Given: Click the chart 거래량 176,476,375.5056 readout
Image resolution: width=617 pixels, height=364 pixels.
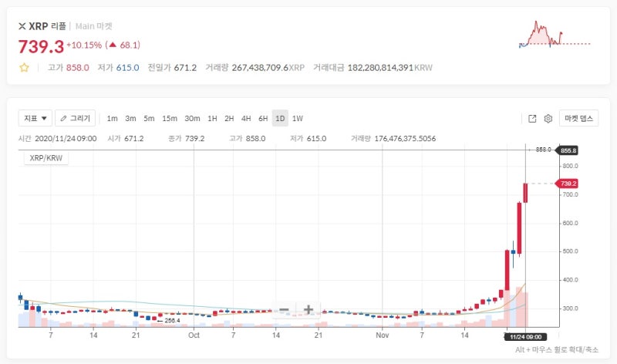Looking at the screenshot, I should coord(393,139).
